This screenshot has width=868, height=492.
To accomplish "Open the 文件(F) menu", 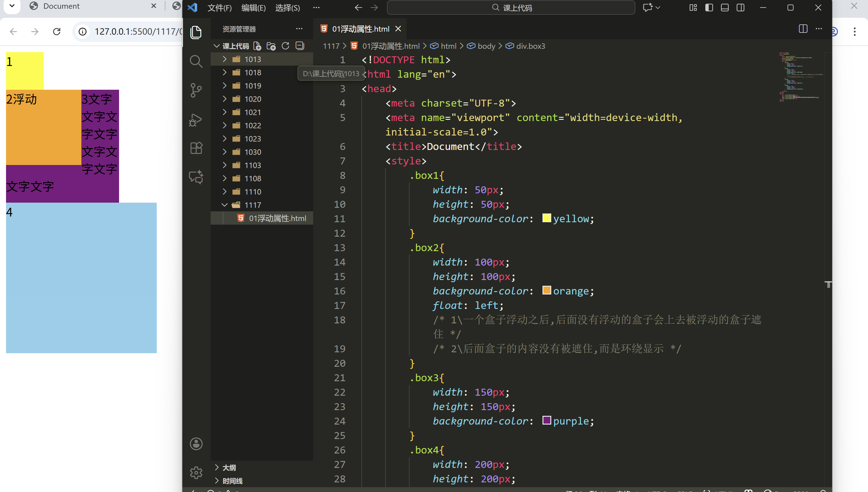I will pos(219,8).
